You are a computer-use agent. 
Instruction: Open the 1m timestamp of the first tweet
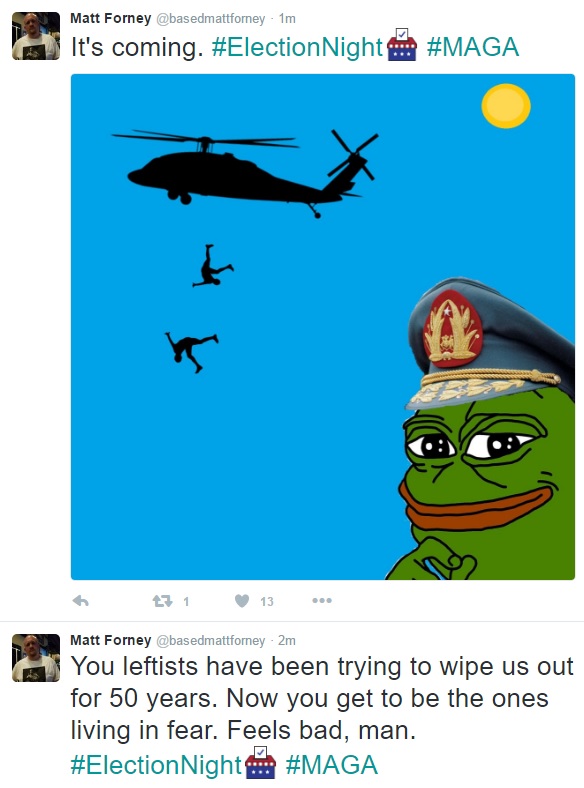pyautogui.click(x=287, y=19)
